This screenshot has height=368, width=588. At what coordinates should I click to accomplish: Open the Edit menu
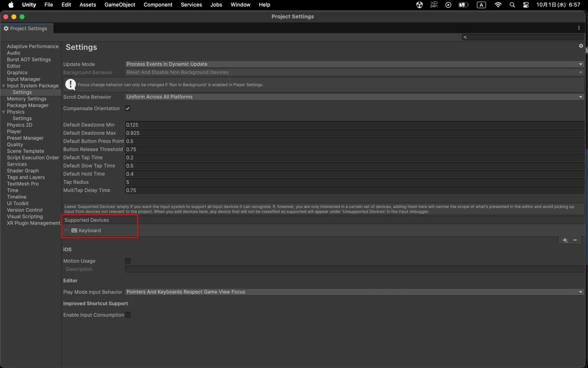click(66, 5)
